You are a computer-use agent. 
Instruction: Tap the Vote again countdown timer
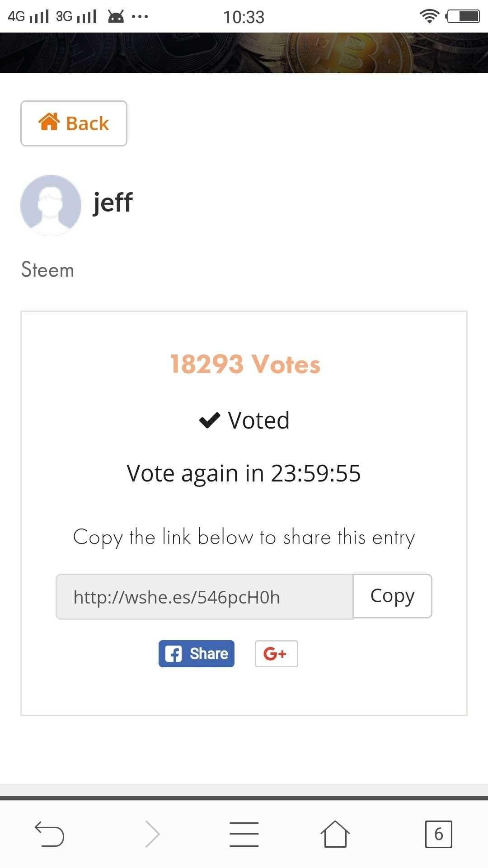point(244,473)
